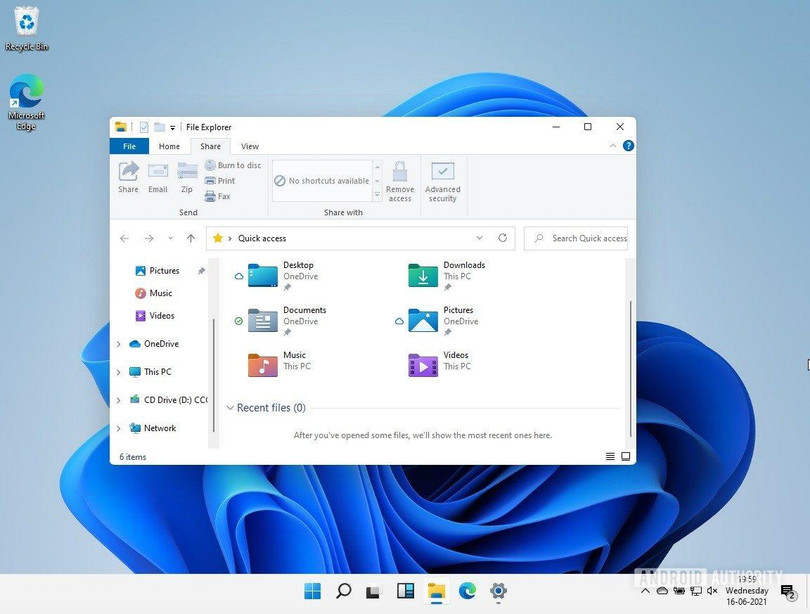Click the refresh icon next to address bar
This screenshot has height=614, width=810.
[503, 238]
